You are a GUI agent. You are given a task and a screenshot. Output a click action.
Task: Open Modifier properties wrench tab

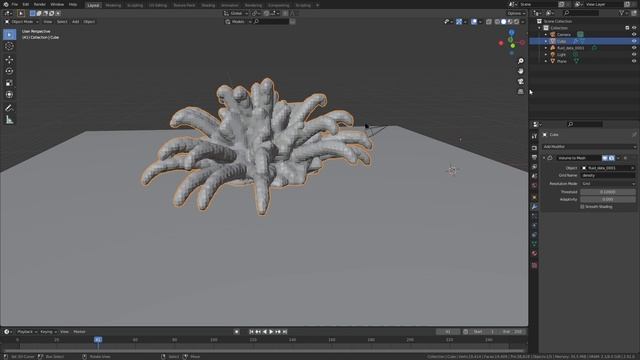(x=534, y=207)
